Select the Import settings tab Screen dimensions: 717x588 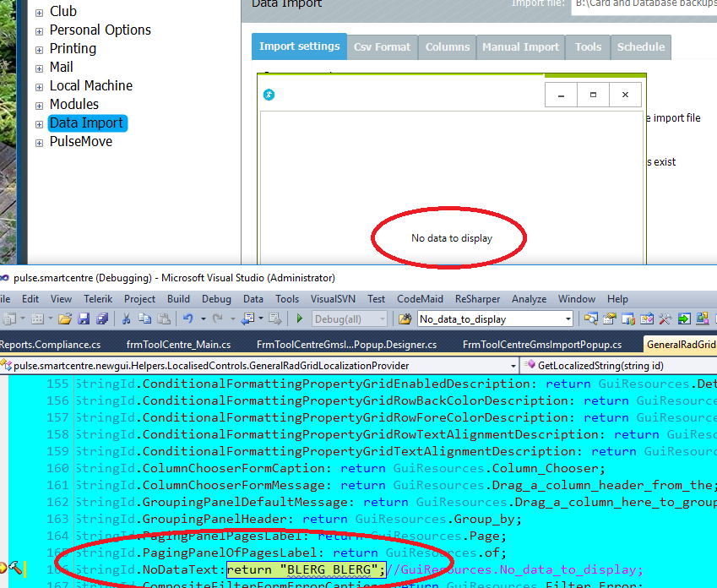click(x=300, y=46)
